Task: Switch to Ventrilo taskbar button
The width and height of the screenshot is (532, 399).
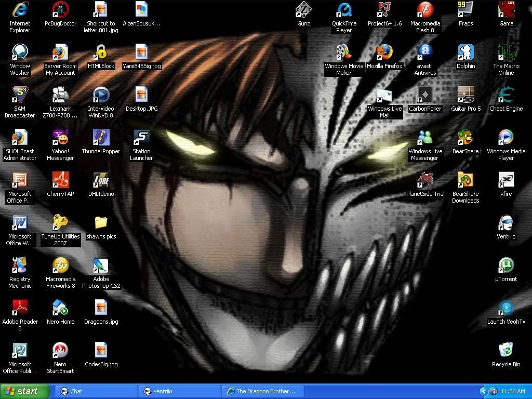Action: pyautogui.click(x=179, y=391)
